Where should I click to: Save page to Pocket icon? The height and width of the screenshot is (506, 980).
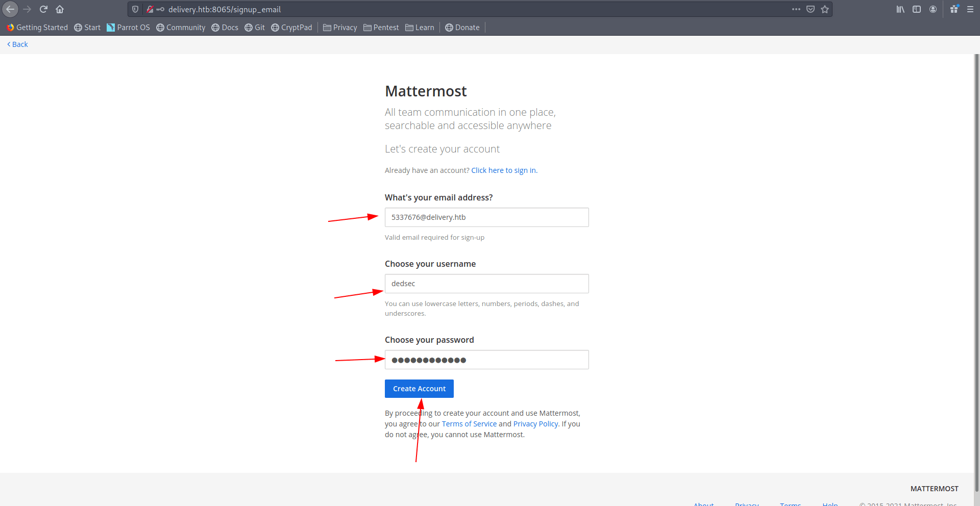click(x=811, y=9)
